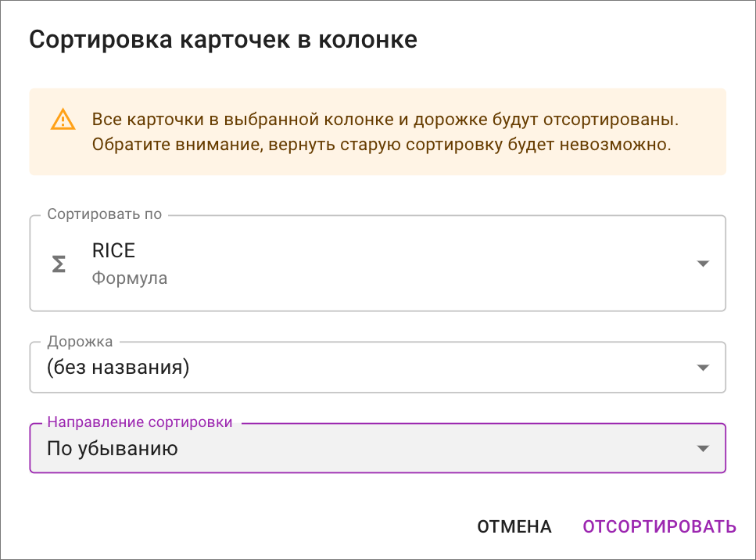Open the Дорожка dropdown arrow
The width and height of the screenshot is (756, 560).
coord(703,367)
